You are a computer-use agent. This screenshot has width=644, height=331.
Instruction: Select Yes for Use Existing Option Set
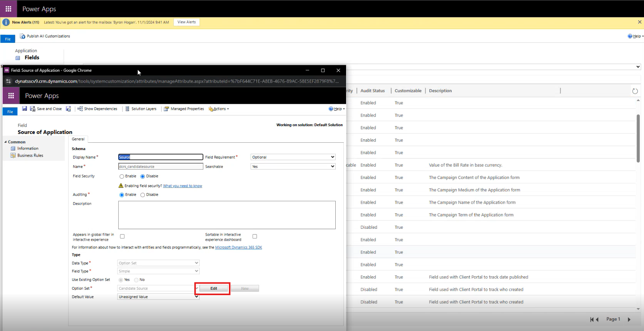point(121,280)
